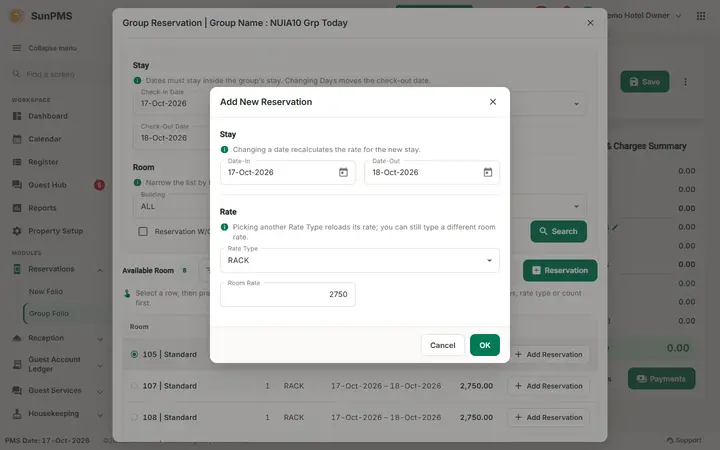Open Dashboard from the sidebar
The width and height of the screenshot is (720, 450).
(48, 116)
